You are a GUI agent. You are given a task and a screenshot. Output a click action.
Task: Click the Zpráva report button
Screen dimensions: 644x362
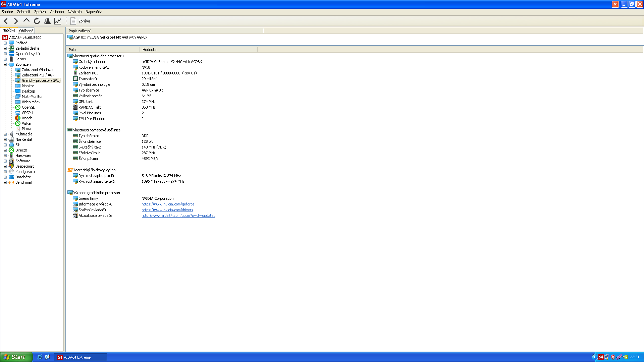click(x=80, y=21)
